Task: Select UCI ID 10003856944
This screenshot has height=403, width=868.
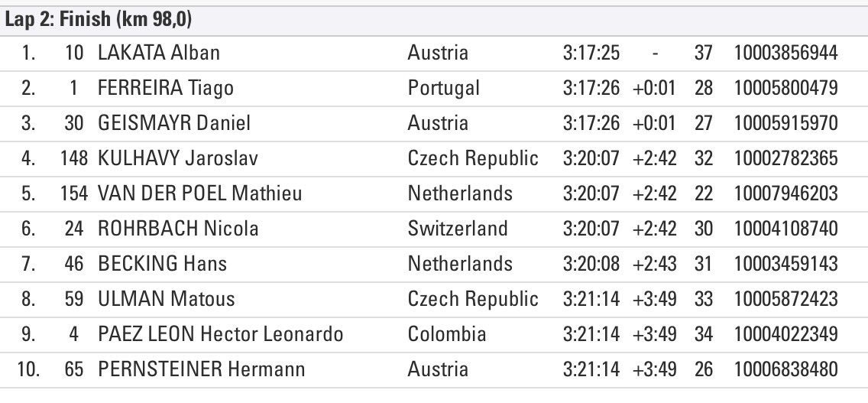Action: click(786, 53)
